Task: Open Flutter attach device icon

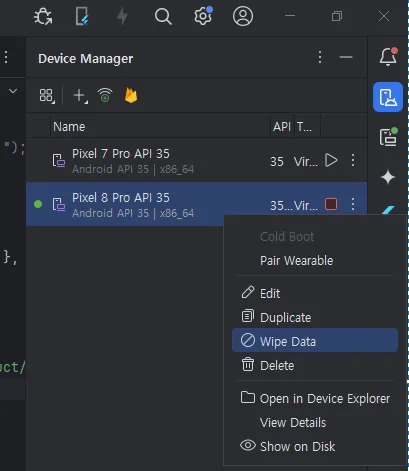Action: coord(82,16)
